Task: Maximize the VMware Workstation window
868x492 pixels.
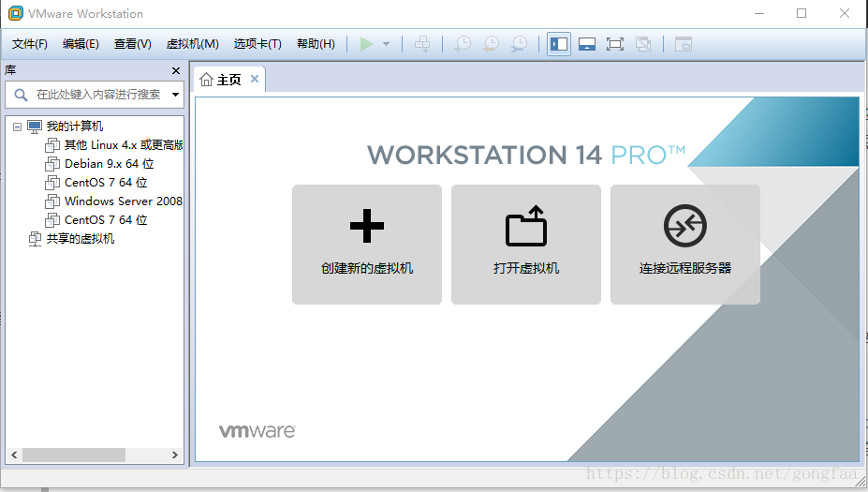Action: coord(802,13)
